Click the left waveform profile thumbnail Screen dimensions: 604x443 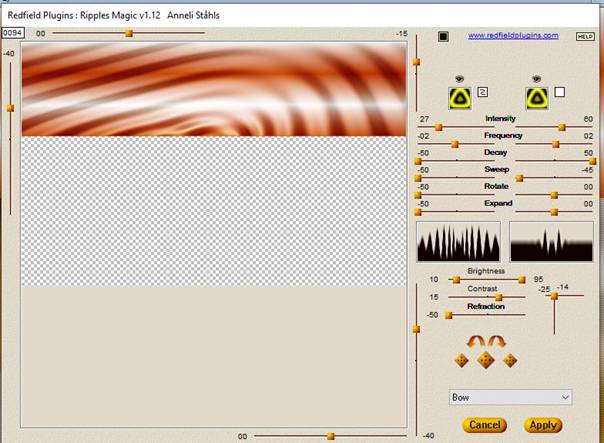(x=458, y=242)
